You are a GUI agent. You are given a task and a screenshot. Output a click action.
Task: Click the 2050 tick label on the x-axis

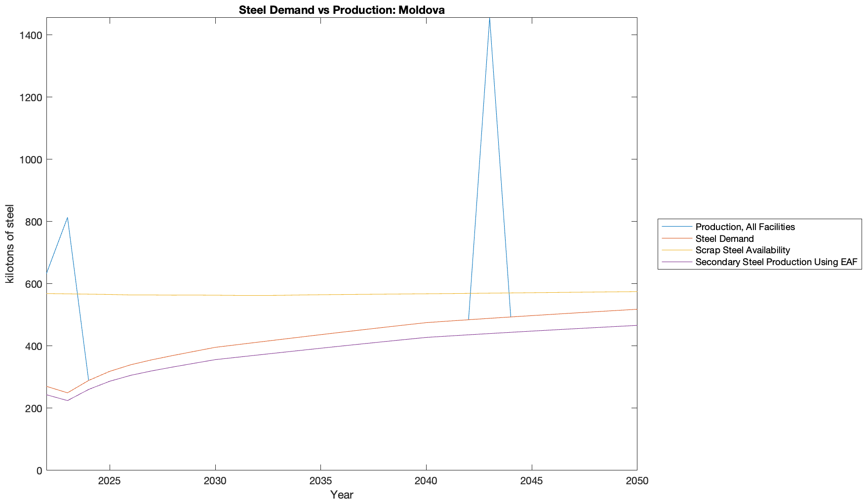click(x=636, y=481)
